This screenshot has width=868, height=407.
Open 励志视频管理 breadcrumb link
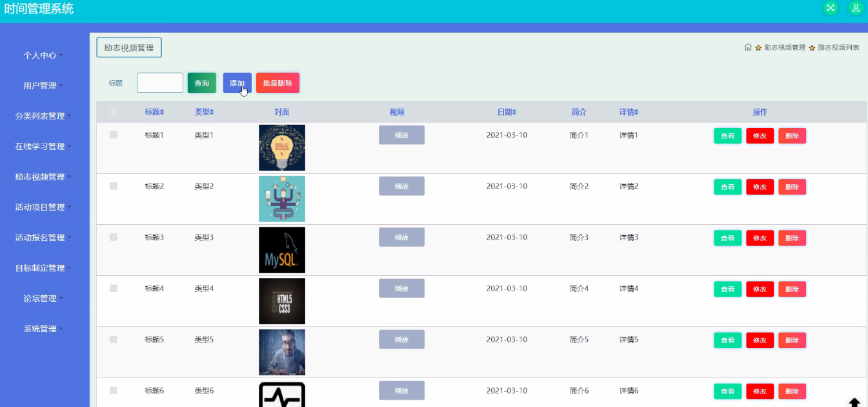point(785,48)
